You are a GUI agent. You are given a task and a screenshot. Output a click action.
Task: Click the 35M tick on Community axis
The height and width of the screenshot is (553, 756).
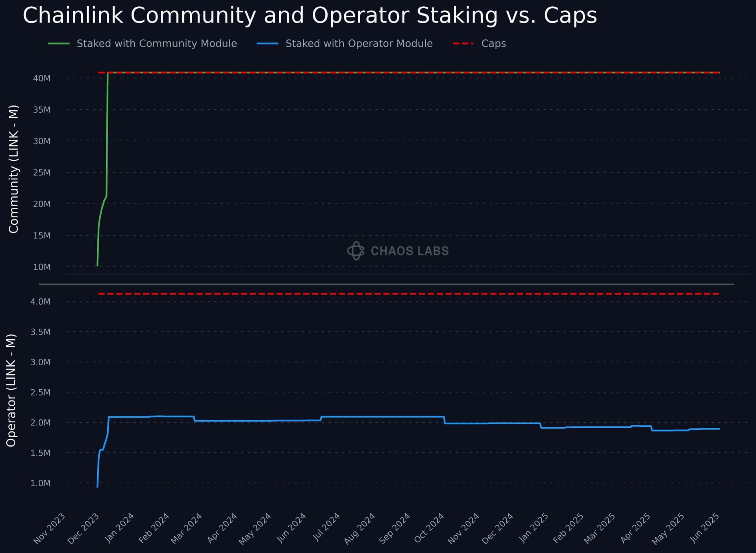coord(42,110)
